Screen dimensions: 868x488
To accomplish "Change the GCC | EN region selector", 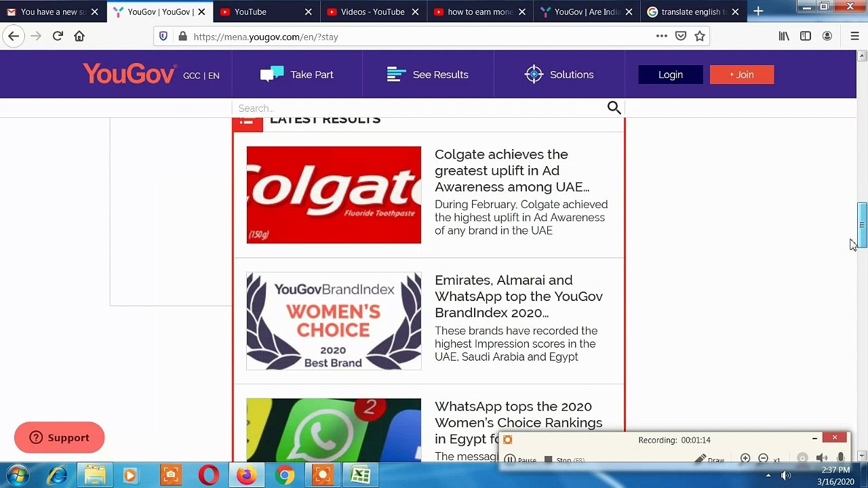I will [x=201, y=75].
